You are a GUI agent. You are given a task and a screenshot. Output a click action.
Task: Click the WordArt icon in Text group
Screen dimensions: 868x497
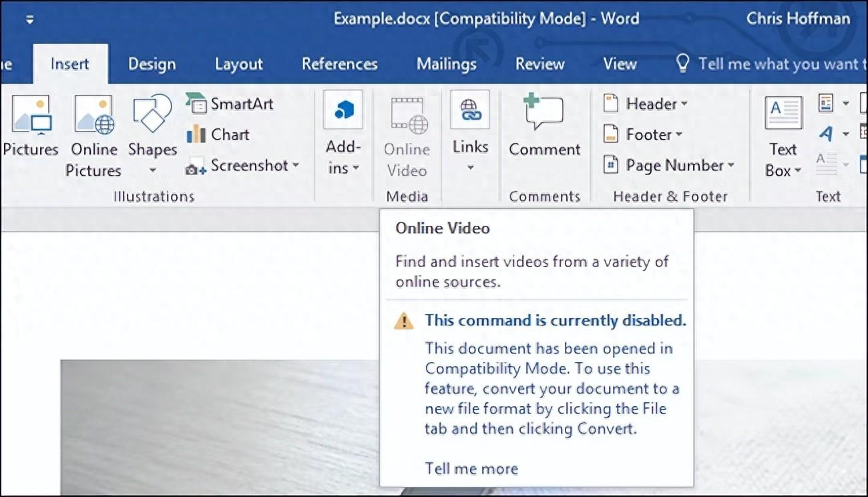(827, 134)
